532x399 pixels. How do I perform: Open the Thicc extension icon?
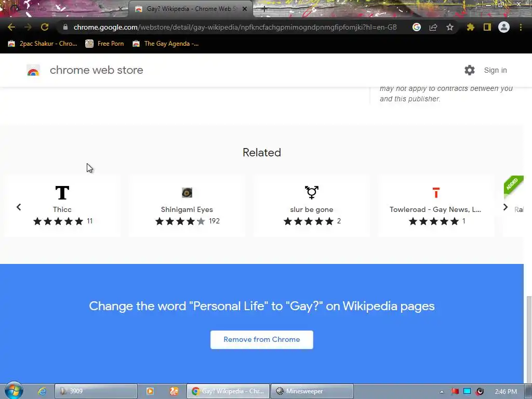click(62, 193)
